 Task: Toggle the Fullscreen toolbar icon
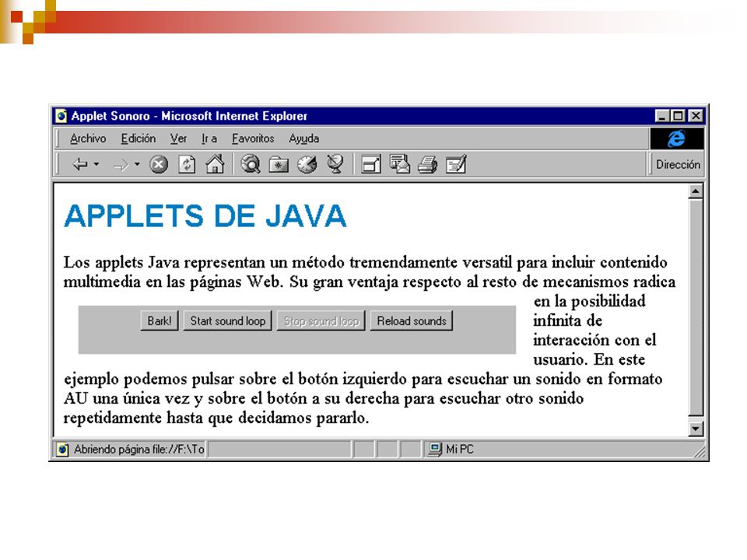click(x=371, y=165)
